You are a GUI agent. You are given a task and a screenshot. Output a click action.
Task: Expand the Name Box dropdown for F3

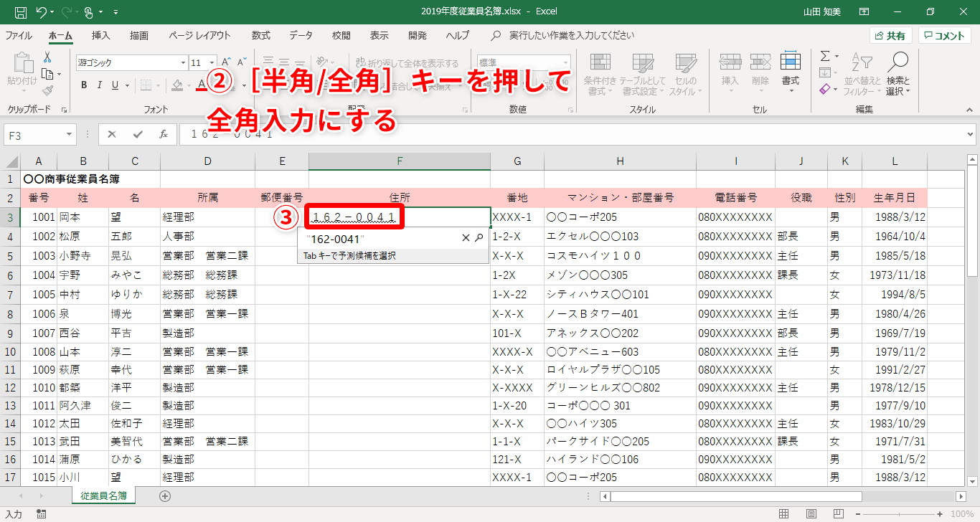click(70, 134)
